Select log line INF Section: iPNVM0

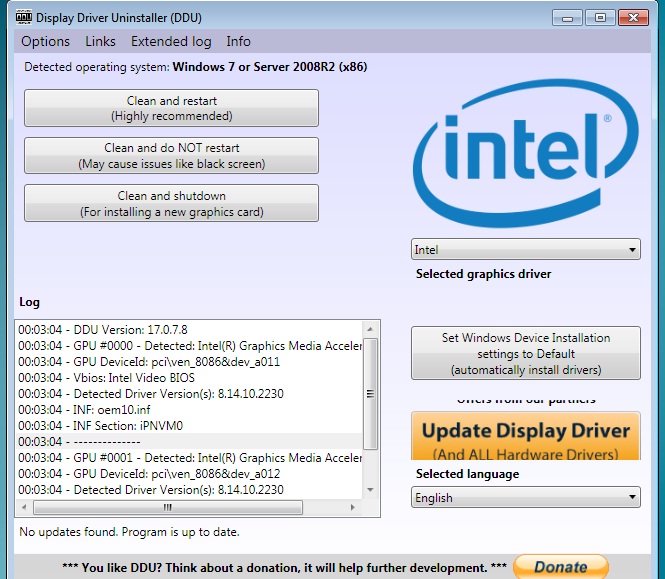[x=190, y=425]
